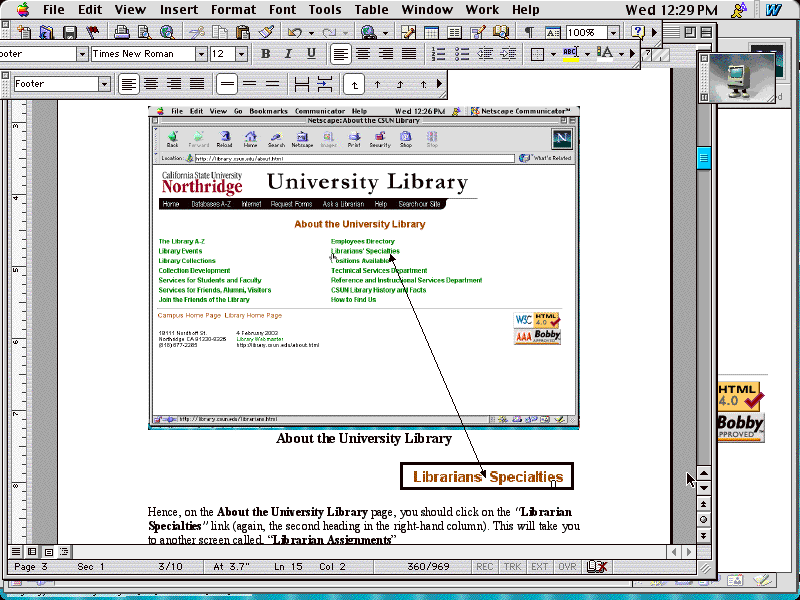
Task: Open the Font Color dropdown arrow
Action: (x=621, y=54)
